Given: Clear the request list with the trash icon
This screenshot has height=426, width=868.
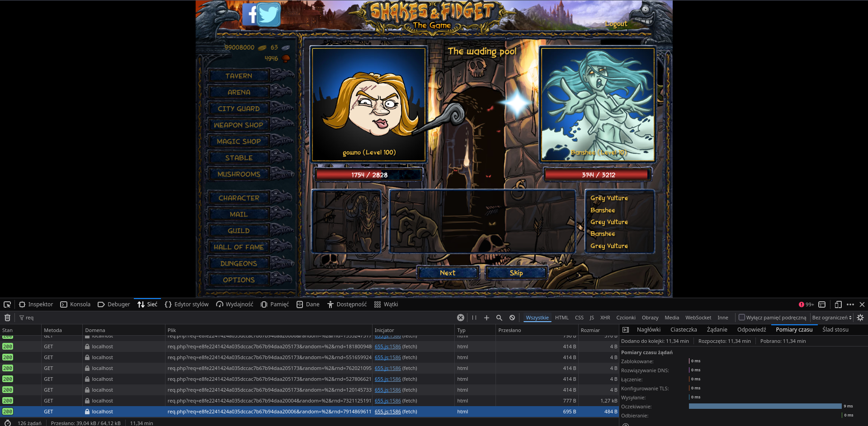Looking at the screenshot, I should tap(8, 318).
